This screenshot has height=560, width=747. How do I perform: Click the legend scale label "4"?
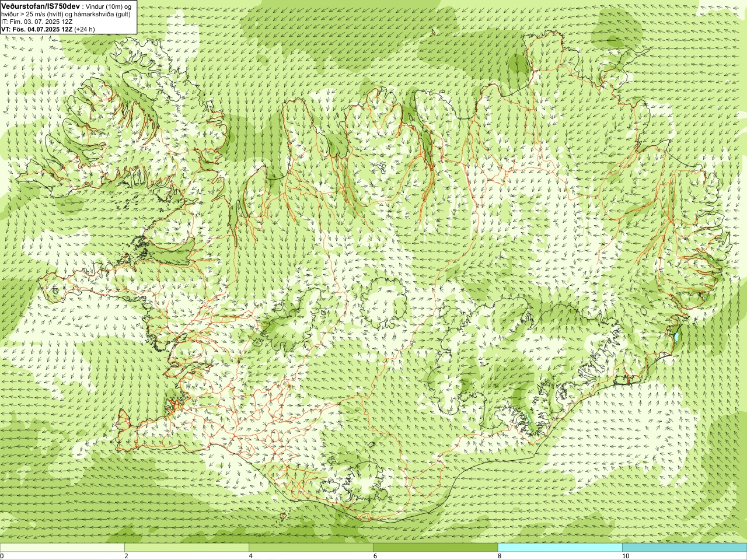click(250, 556)
